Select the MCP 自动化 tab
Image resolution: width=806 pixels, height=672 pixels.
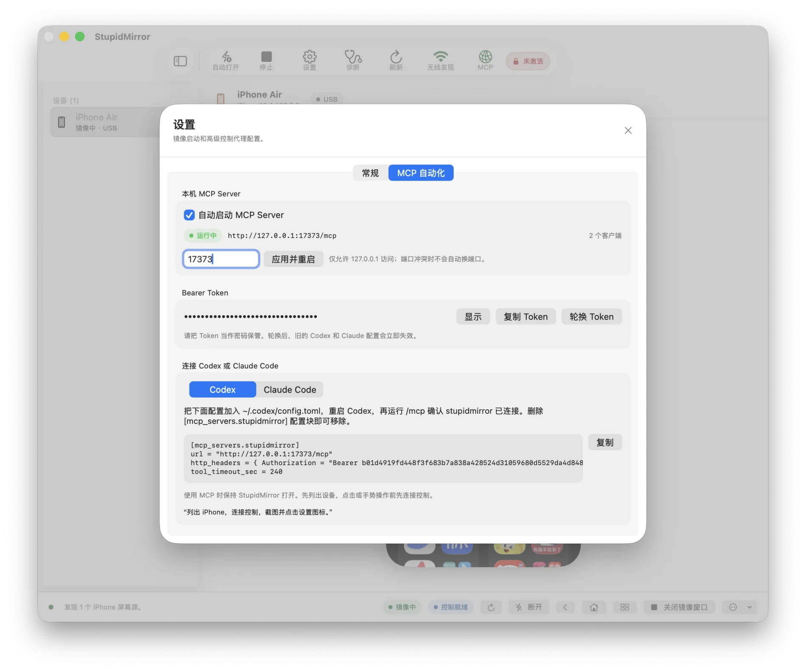coord(421,173)
